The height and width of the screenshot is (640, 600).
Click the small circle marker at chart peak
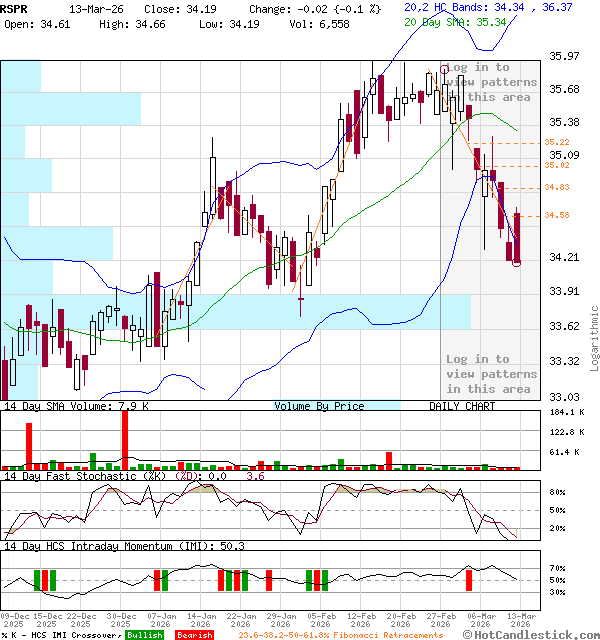pyautogui.click(x=444, y=70)
